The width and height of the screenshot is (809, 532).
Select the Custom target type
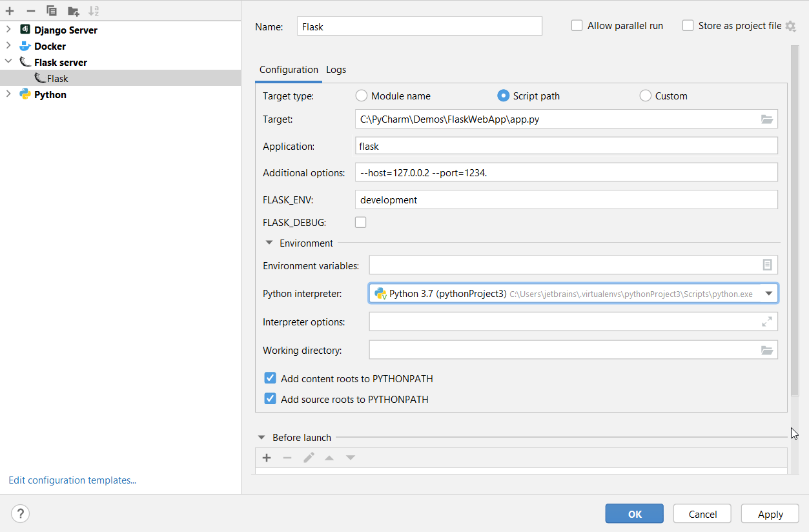pyautogui.click(x=645, y=96)
